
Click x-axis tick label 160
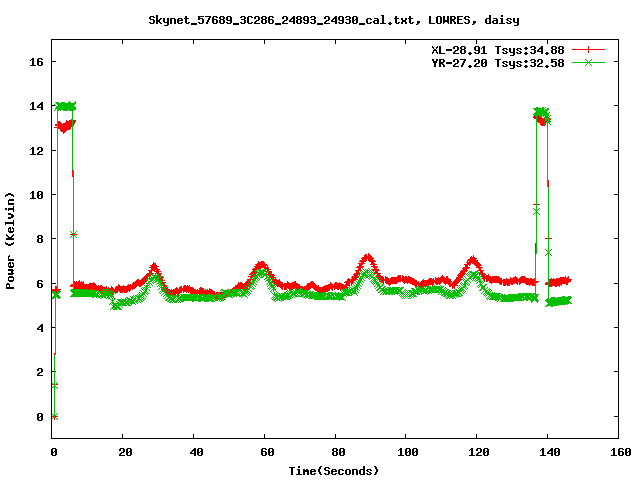[620, 452]
